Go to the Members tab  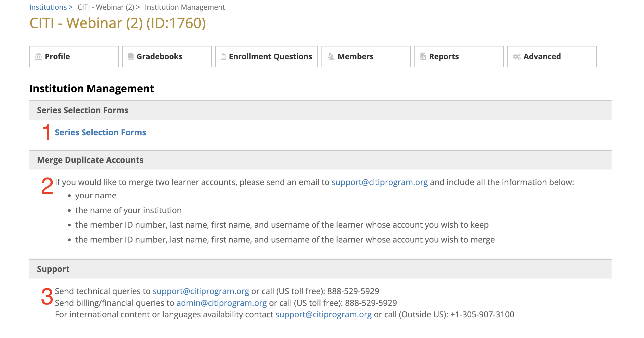[x=366, y=56]
